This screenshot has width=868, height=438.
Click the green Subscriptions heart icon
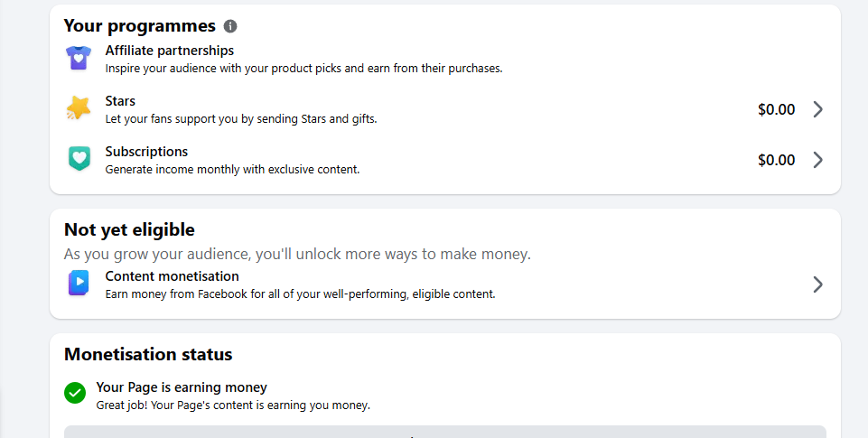(79, 159)
